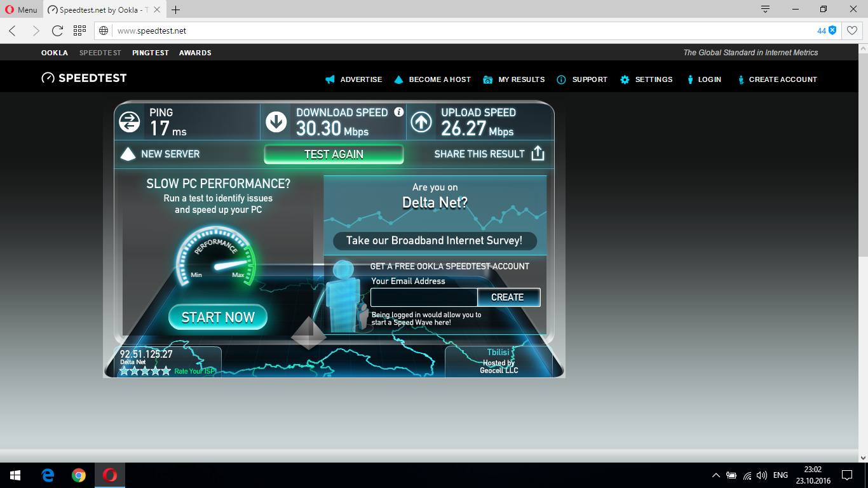Image resolution: width=868 pixels, height=488 pixels.
Task: Open the SPEEDTEST nav link
Action: click(x=100, y=53)
